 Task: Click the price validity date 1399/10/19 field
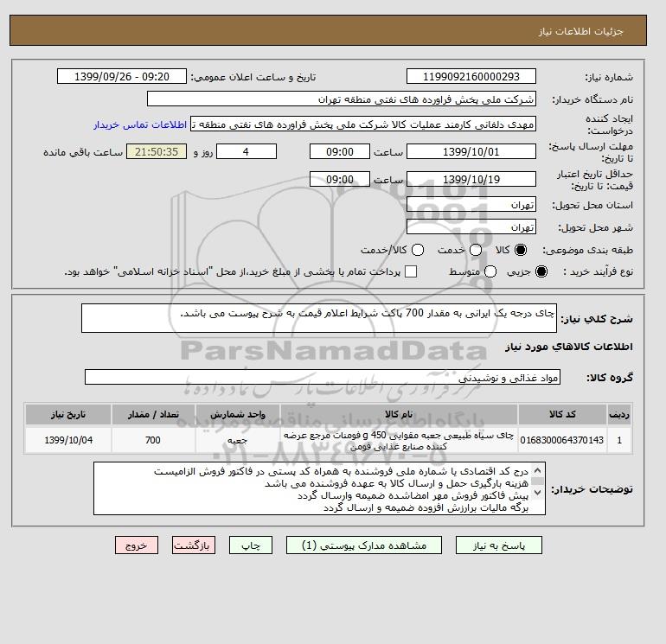click(x=471, y=179)
